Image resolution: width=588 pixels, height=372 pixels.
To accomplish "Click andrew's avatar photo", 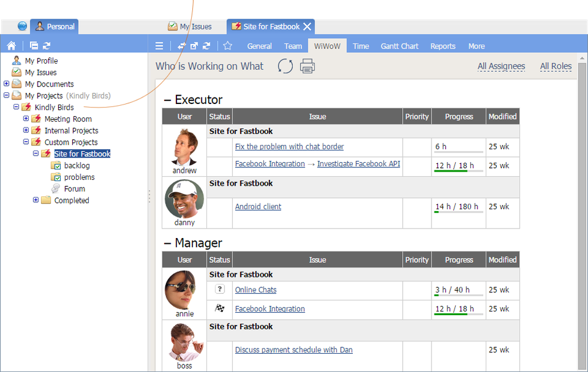I will click(x=185, y=147).
